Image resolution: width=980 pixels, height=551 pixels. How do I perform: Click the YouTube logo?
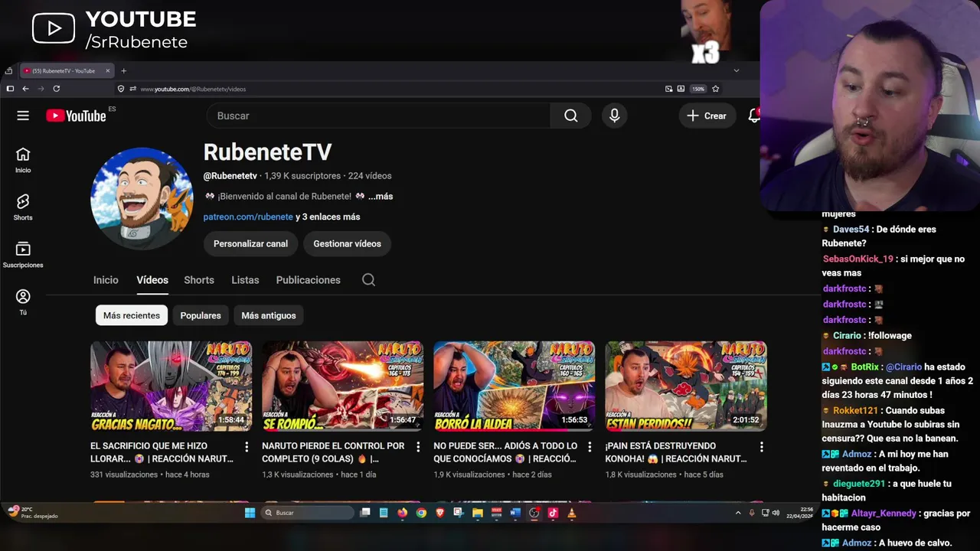coord(76,116)
